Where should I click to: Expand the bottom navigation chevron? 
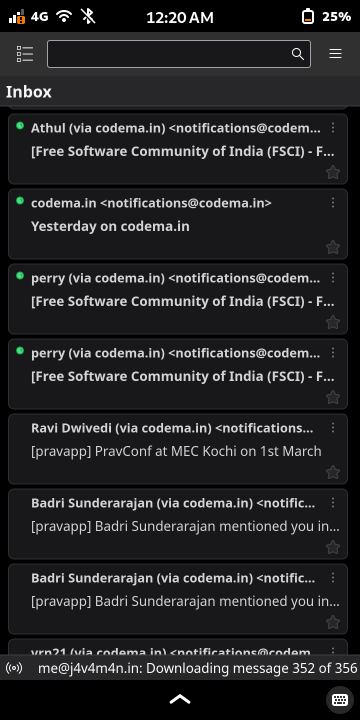[x=180, y=699]
